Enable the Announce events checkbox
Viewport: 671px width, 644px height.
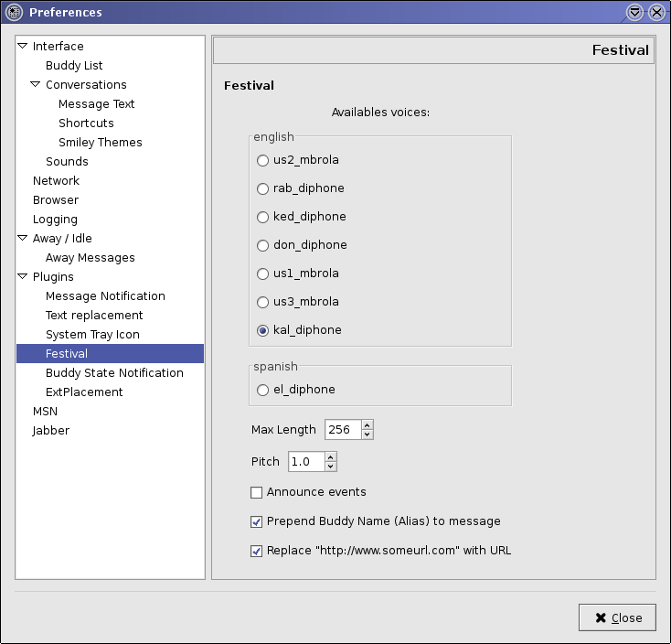point(257,492)
